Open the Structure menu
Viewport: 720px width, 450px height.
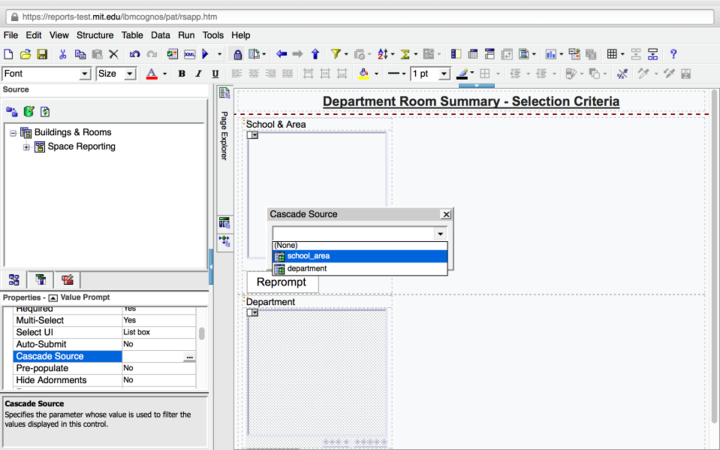point(95,35)
